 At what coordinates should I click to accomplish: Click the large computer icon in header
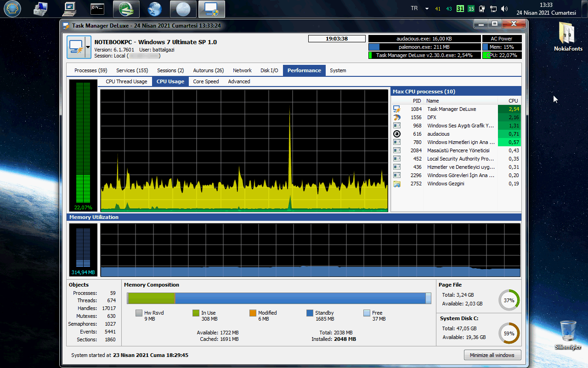pos(76,47)
